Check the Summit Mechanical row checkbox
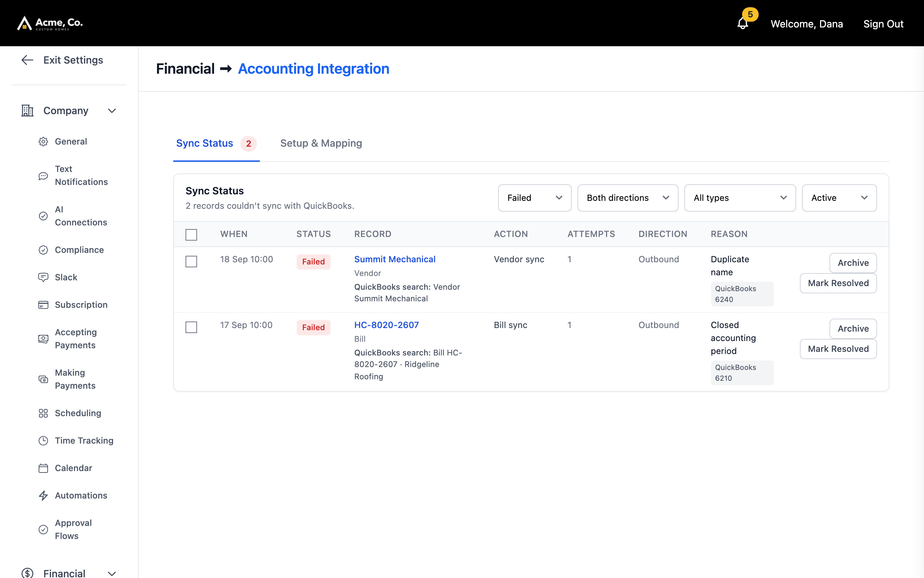 pos(191,262)
